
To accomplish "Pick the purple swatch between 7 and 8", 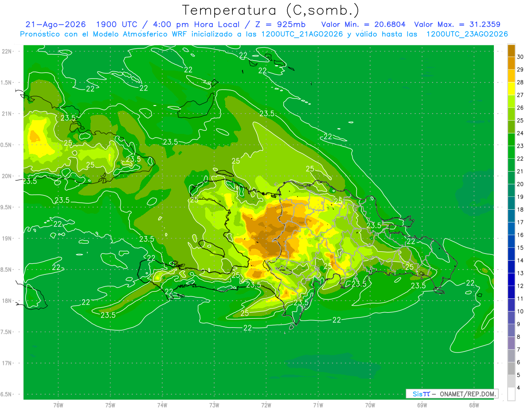I will [511, 343].
